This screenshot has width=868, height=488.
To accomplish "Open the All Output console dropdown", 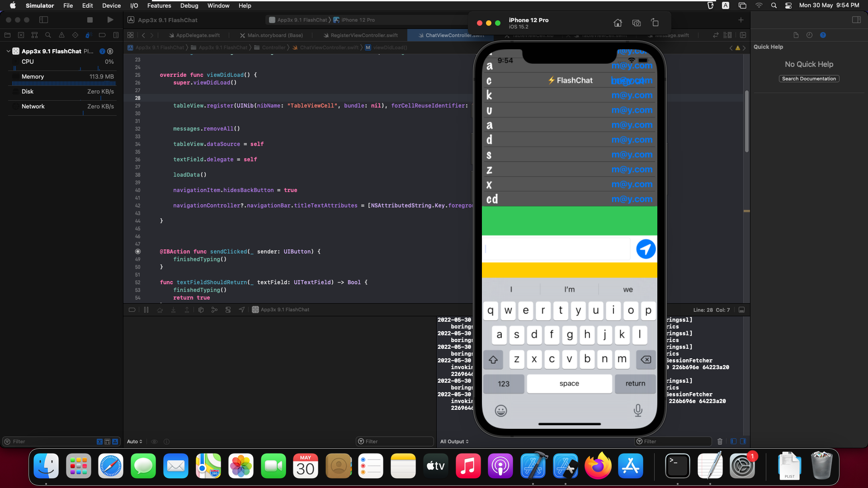I will (454, 441).
